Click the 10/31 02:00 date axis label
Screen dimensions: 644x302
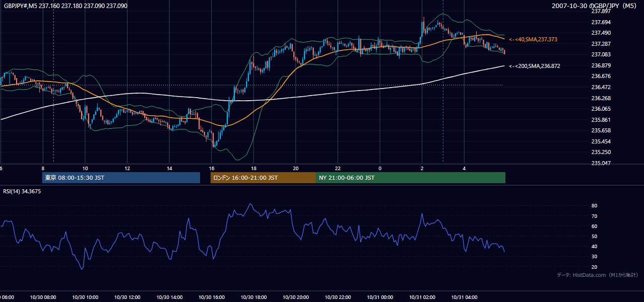click(x=422, y=297)
